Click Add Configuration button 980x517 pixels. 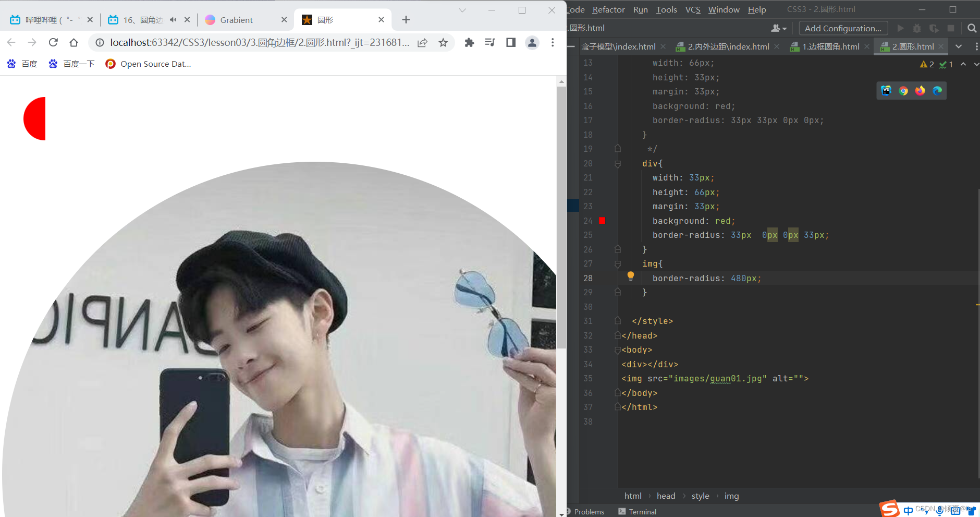843,28
